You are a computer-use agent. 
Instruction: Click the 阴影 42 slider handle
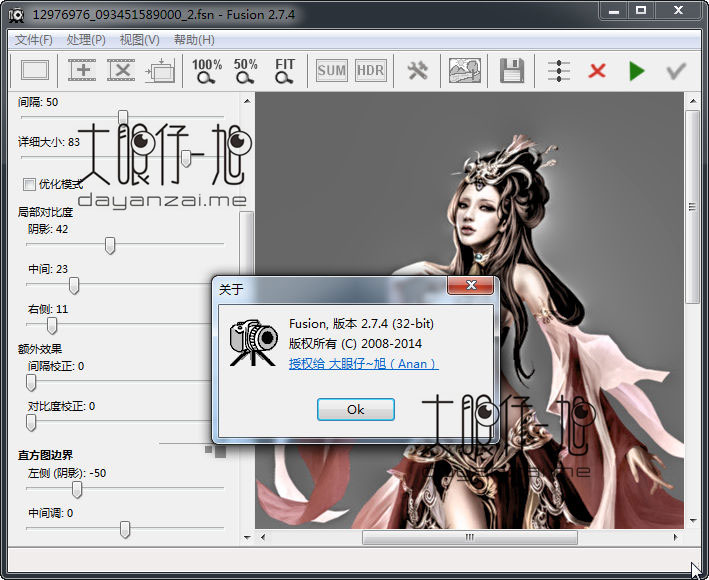tap(110, 245)
